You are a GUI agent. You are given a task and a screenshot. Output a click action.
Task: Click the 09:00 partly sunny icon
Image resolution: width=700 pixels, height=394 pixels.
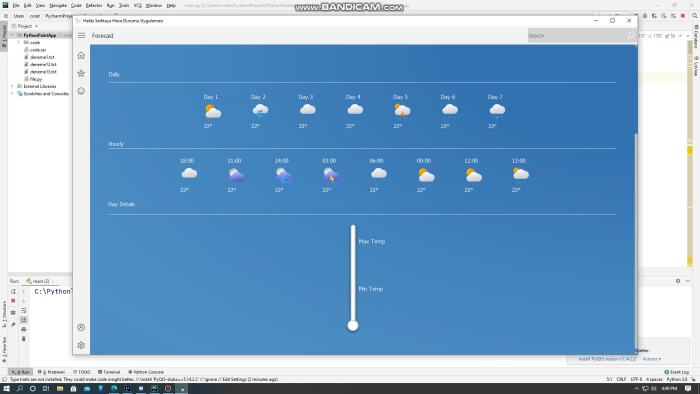426,175
